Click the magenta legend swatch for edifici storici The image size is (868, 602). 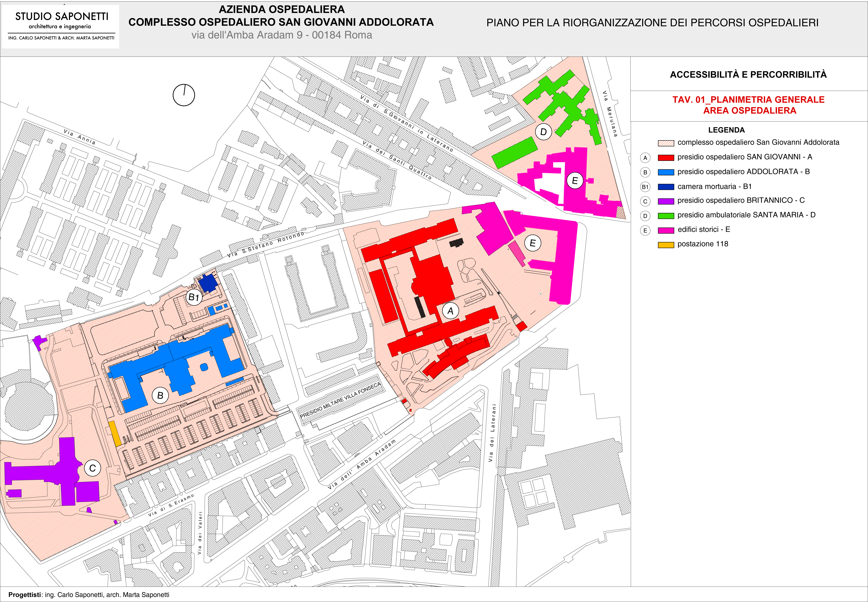[666, 230]
